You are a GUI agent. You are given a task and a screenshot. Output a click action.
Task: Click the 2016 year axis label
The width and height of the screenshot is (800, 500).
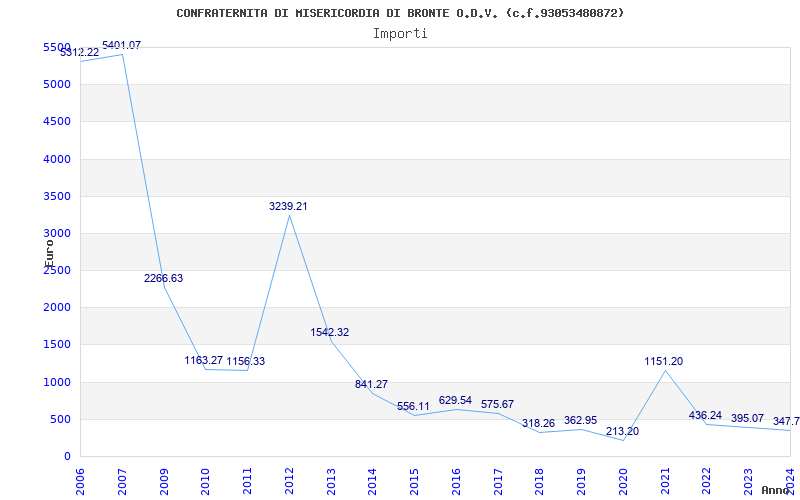click(x=456, y=481)
